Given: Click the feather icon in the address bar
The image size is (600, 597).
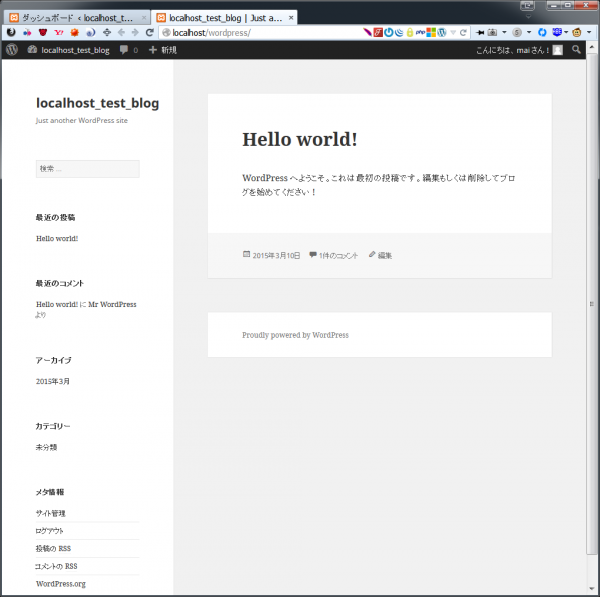Looking at the screenshot, I should point(367,33).
